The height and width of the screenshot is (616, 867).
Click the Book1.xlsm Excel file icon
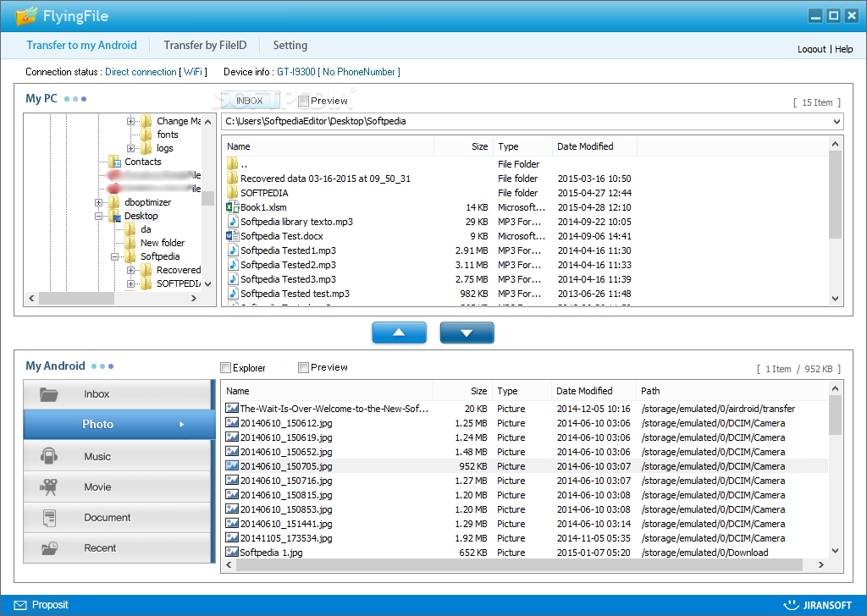(x=232, y=207)
